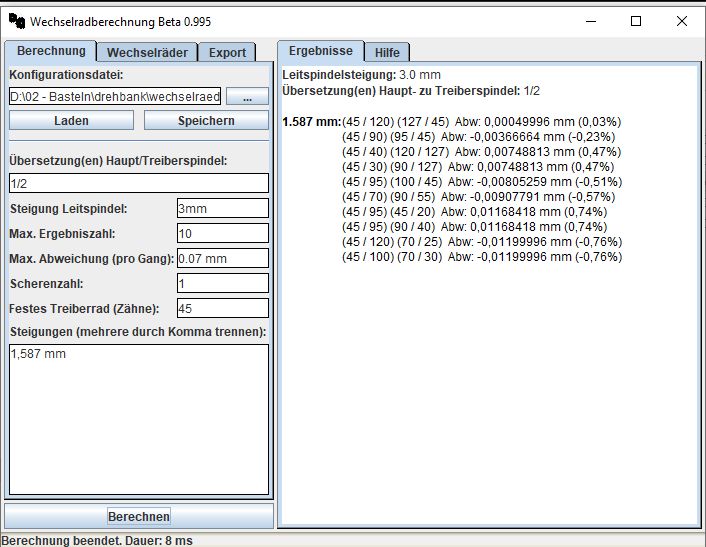The height and width of the screenshot is (547, 706).
Task: Click the Speichern button
Action: click(x=206, y=121)
